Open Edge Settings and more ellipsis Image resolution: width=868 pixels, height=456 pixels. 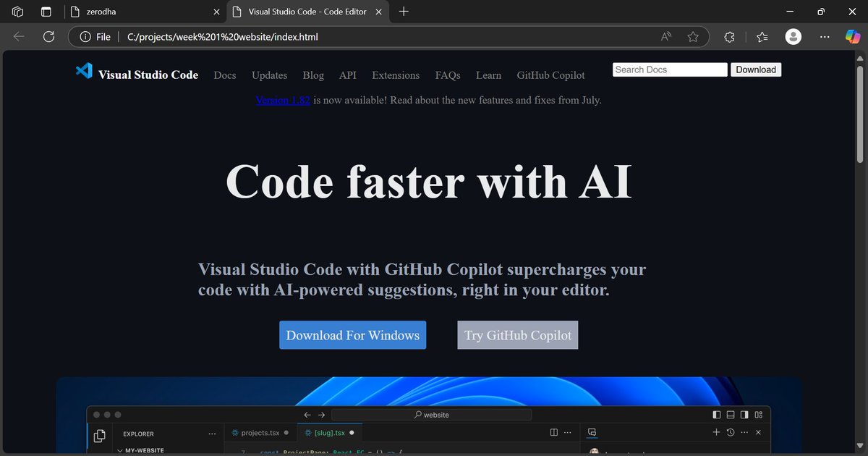click(x=825, y=37)
